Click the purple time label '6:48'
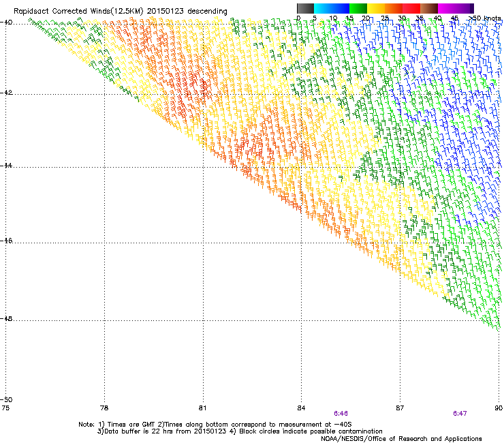Viewport: 504px width, 443px height. click(x=341, y=414)
